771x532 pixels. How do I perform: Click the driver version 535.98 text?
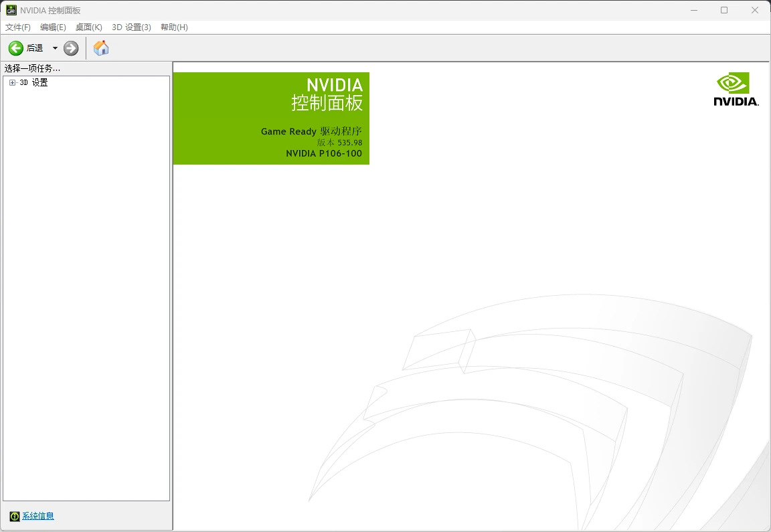(339, 143)
